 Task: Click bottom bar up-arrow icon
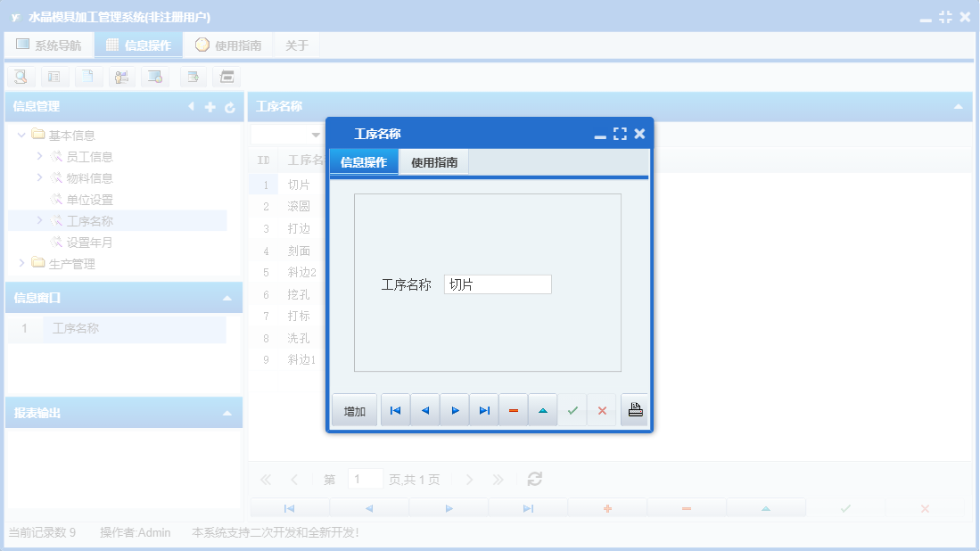click(x=766, y=508)
